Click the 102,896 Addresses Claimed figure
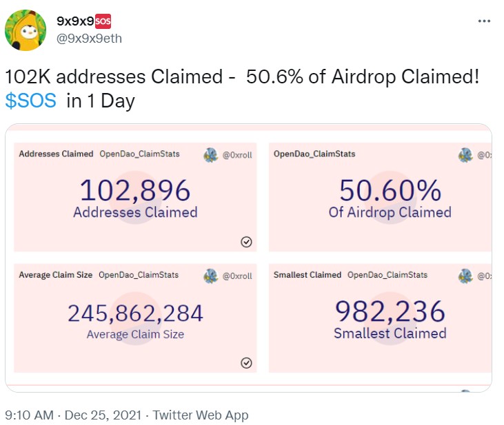Image resolution: width=504 pixels, height=425 pixels. (x=135, y=191)
